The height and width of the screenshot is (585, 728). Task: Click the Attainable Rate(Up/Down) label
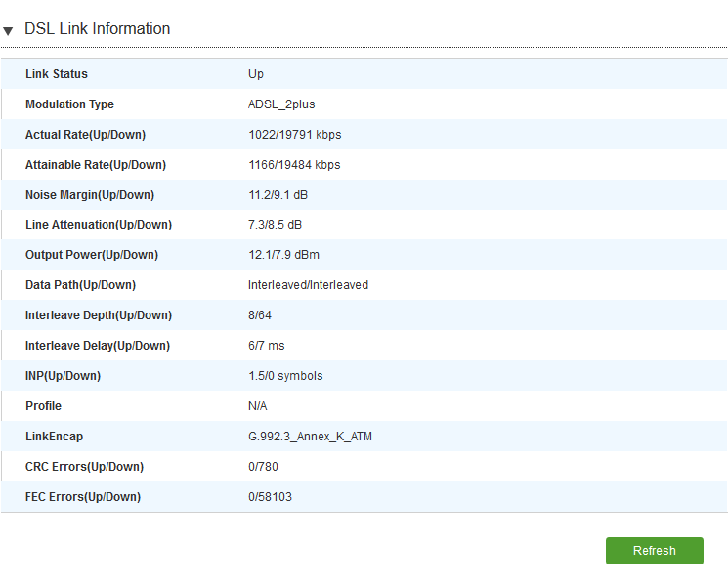pyautogui.click(x=96, y=165)
